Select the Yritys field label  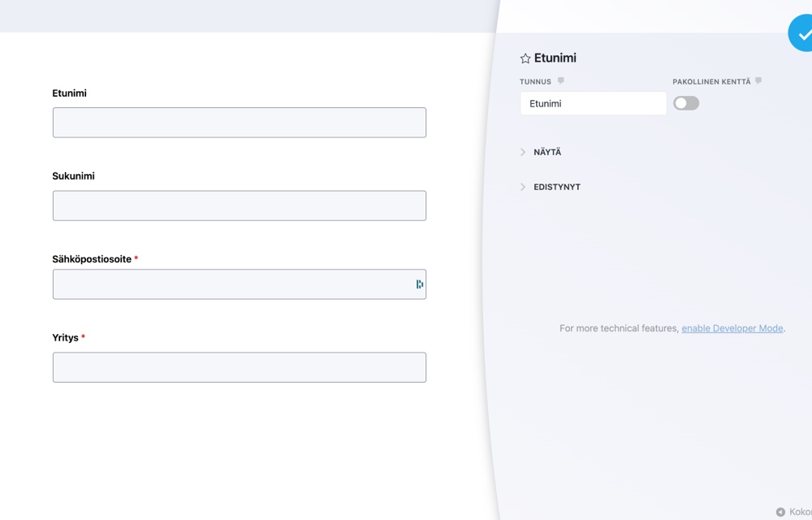pyautogui.click(x=65, y=337)
